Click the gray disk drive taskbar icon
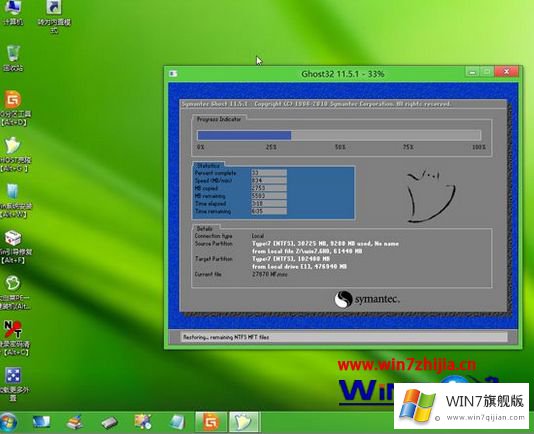Image resolution: width=534 pixels, height=434 pixels. coord(110,423)
